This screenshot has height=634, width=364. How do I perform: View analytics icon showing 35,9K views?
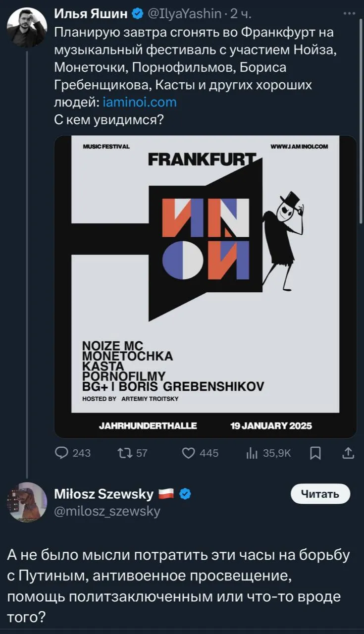[x=252, y=453]
